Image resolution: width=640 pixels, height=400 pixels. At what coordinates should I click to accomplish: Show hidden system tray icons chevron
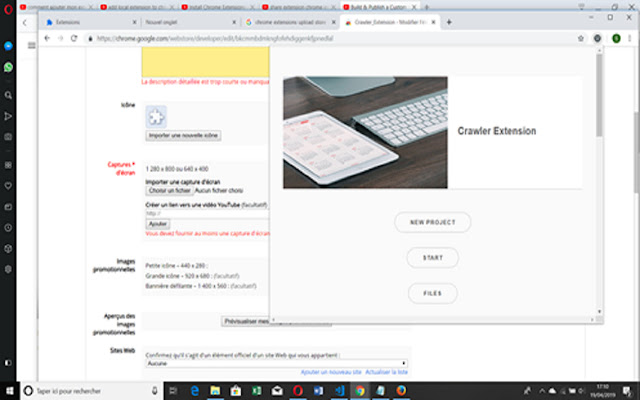(x=542, y=391)
